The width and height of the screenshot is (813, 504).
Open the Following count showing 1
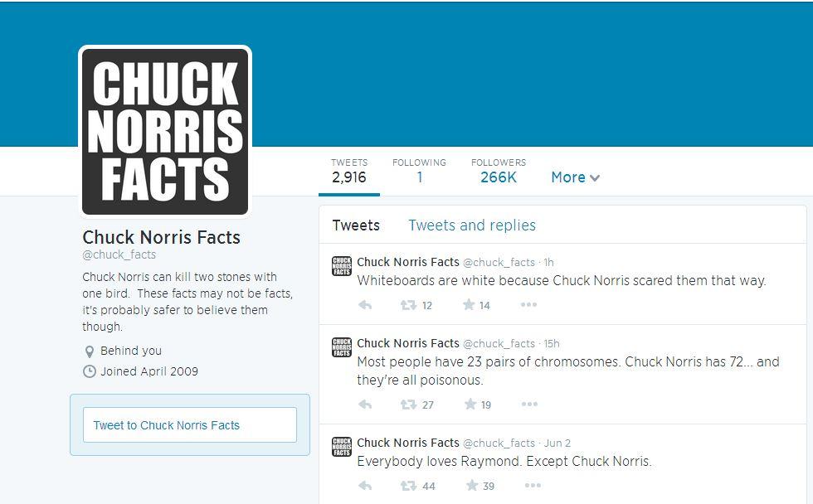[419, 172]
